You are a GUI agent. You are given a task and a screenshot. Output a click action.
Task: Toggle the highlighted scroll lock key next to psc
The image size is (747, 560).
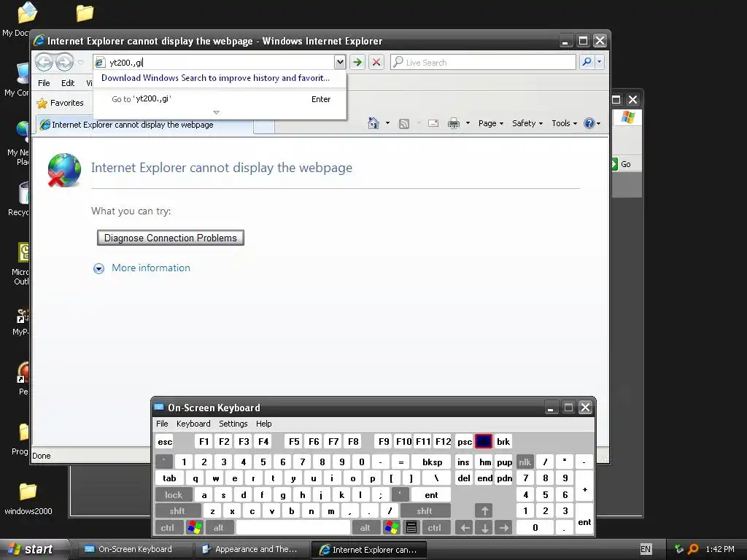484,441
